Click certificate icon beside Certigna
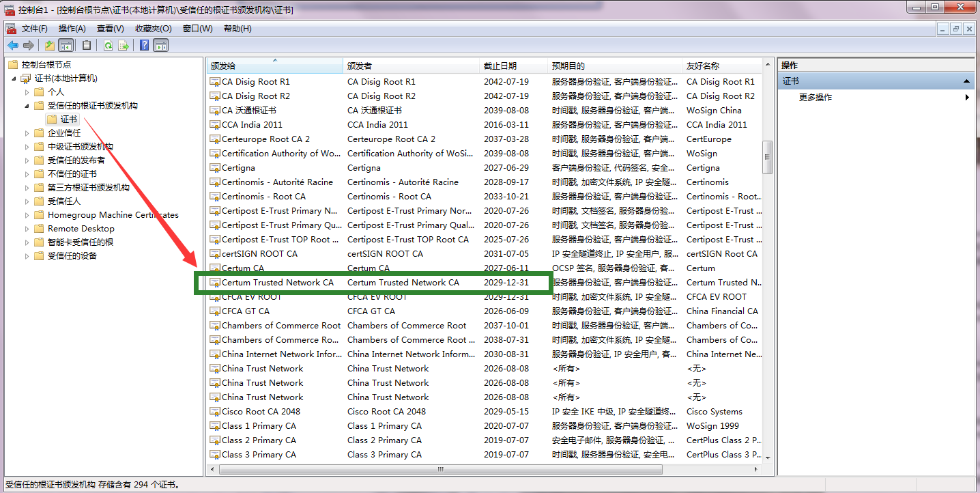Viewport: 980px width, 493px height. [x=215, y=168]
